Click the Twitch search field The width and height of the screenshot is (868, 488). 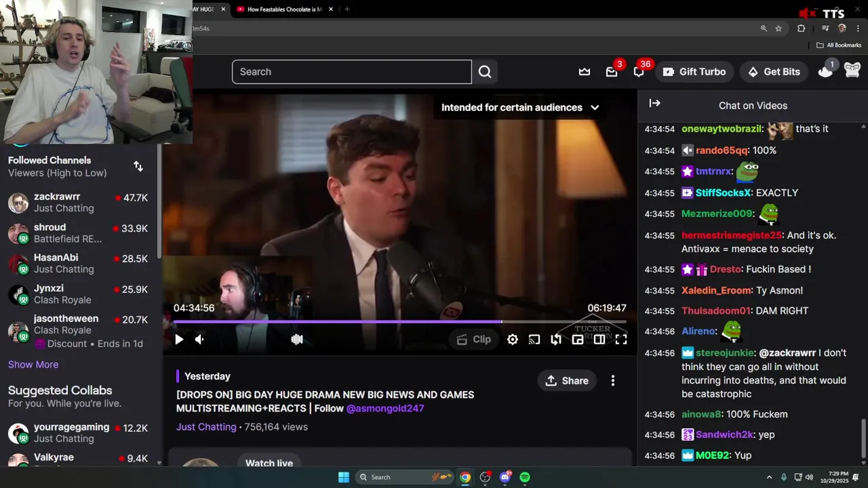click(x=351, y=72)
